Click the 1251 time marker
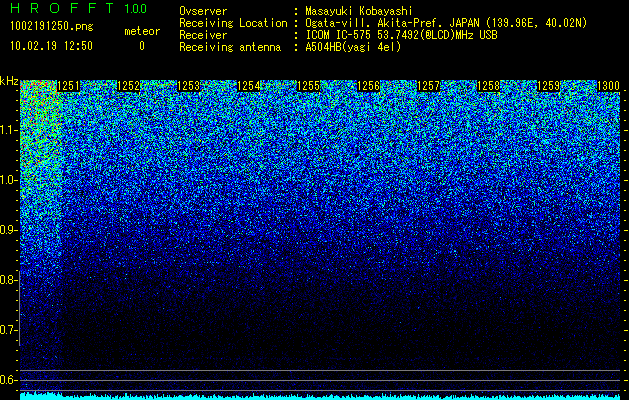 click(69, 86)
